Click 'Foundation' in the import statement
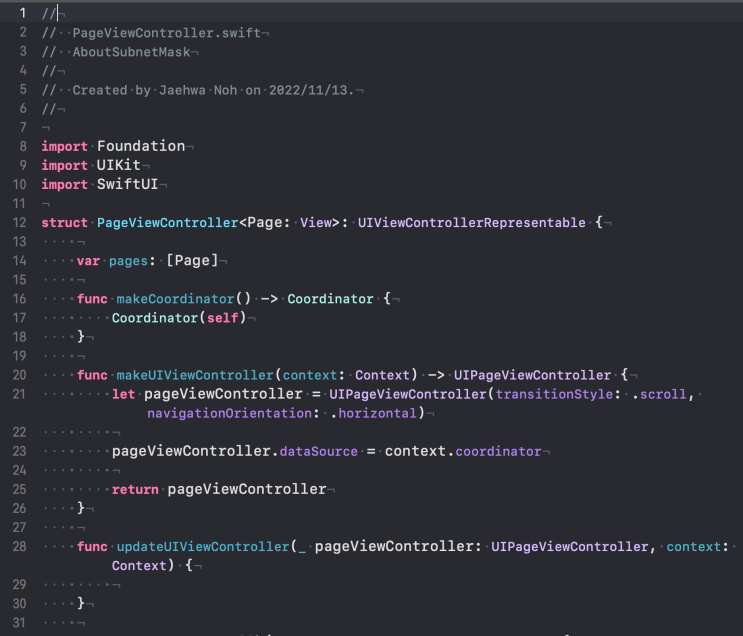Viewport: 743px width, 636px height. coord(141,146)
